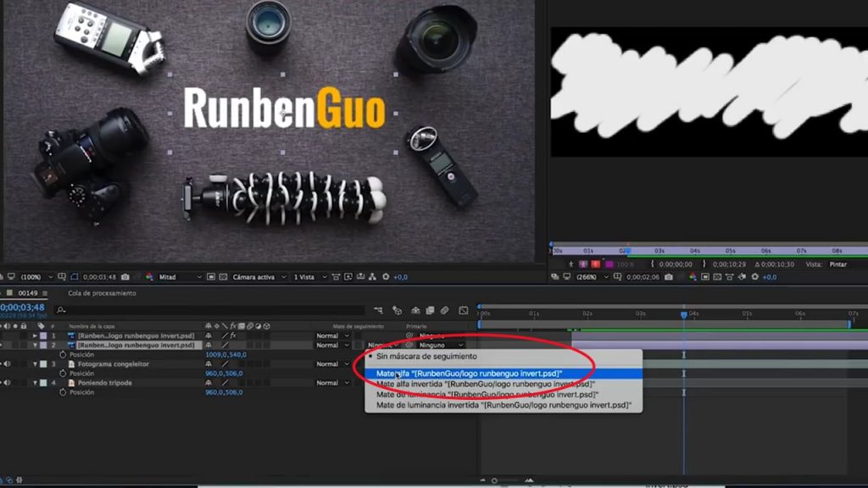The image size is (868, 488).
Task: Open 'Cámara activa' 3D view dropdown
Action: [x=259, y=277]
